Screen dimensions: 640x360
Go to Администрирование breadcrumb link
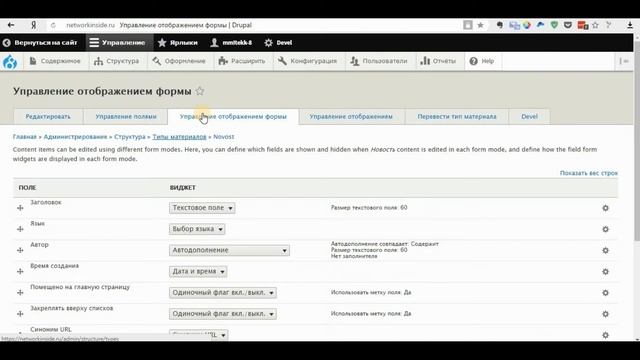pyautogui.click(x=75, y=137)
